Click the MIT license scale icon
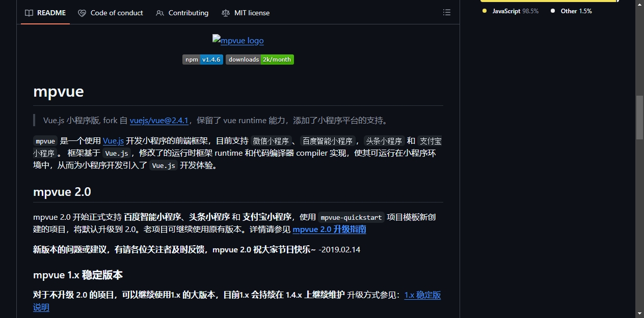This screenshot has height=318, width=644. click(226, 13)
